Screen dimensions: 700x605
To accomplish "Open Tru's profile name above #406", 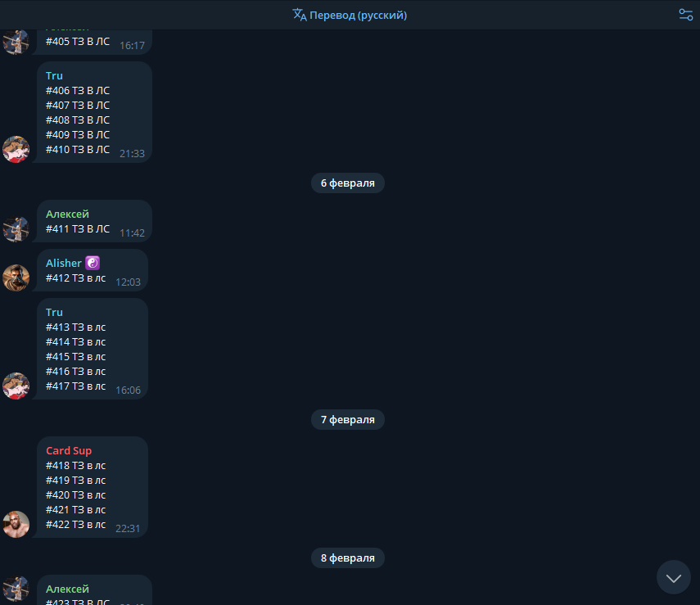I will pyautogui.click(x=54, y=75).
